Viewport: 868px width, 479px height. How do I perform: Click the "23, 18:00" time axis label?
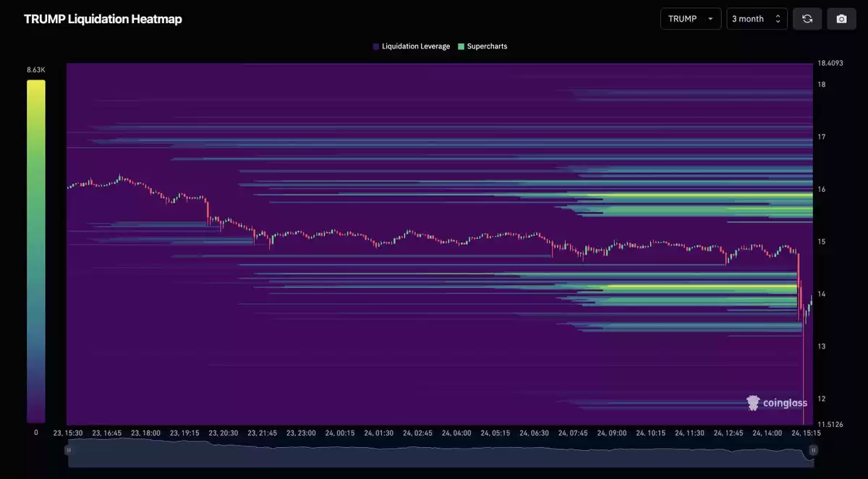pyautogui.click(x=145, y=433)
